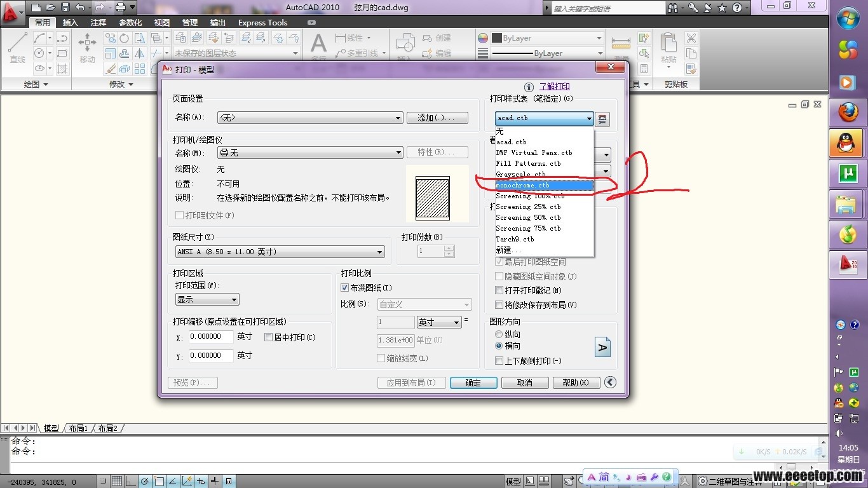
Task: Check 打开打印戳记 (plot stamp) checkbox
Action: tap(499, 290)
